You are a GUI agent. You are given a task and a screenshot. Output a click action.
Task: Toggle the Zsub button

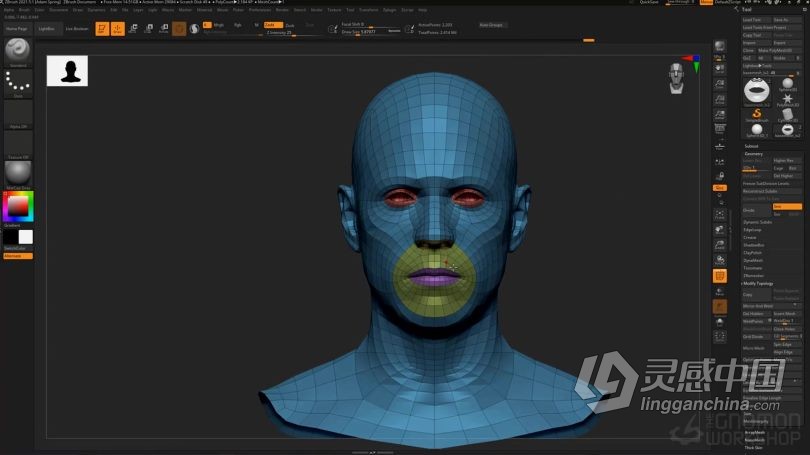(290, 25)
